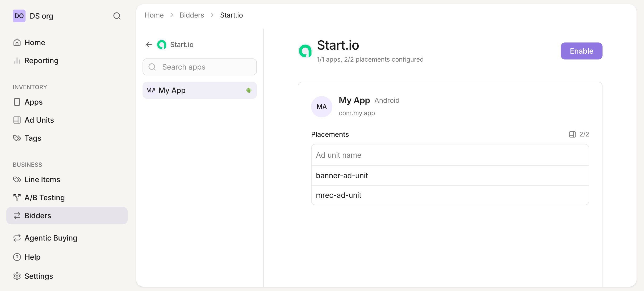Click the magnifier icon in Search apps

click(152, 67)
